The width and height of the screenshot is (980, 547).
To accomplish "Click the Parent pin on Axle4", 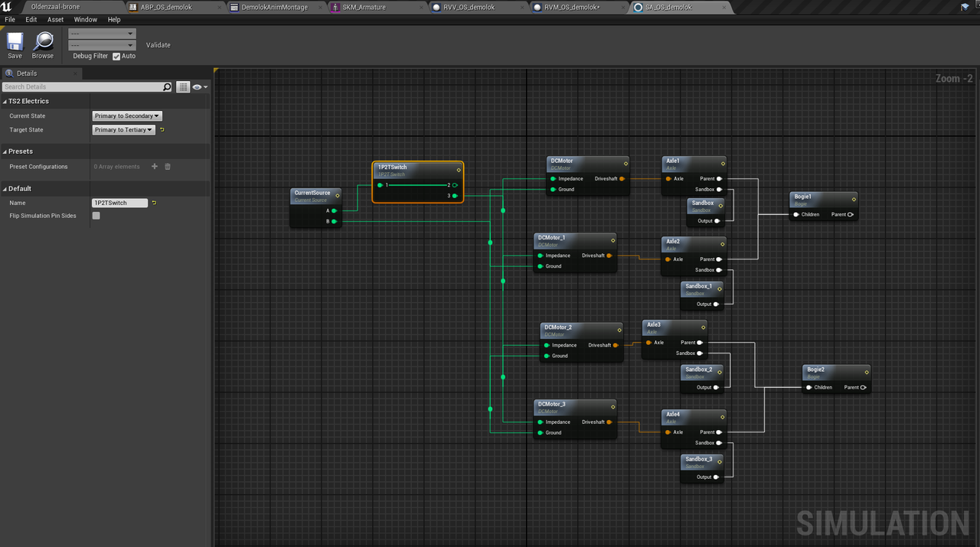I will tap(719, 432).
